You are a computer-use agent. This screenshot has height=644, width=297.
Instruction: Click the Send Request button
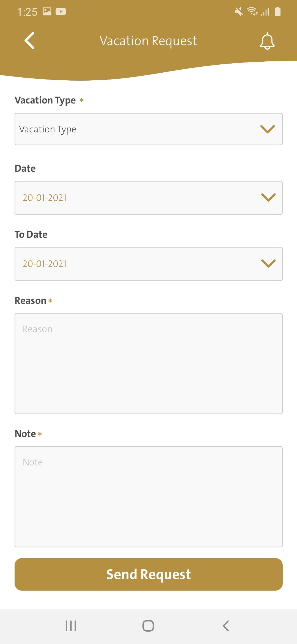coord(148,574)
